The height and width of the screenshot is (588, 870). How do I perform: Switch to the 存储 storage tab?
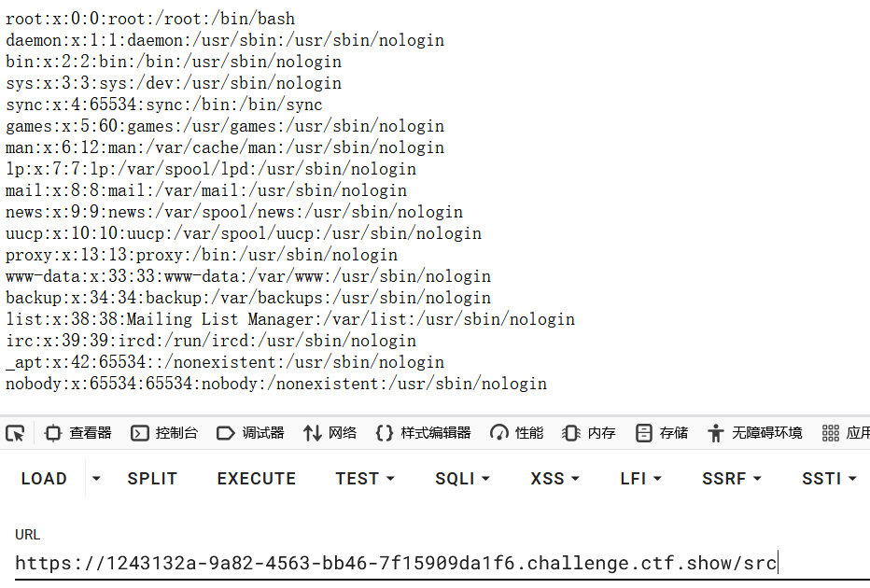tap(662, 433)
